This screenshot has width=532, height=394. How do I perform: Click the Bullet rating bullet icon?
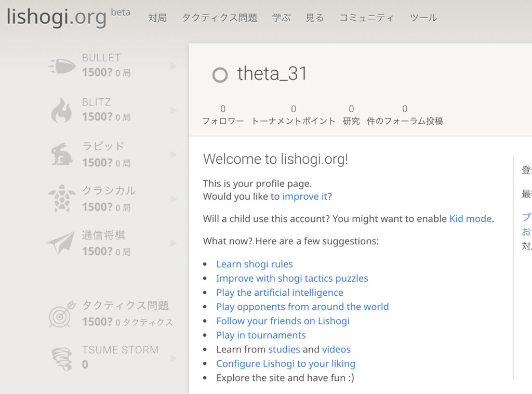click(x=62, y=66)
